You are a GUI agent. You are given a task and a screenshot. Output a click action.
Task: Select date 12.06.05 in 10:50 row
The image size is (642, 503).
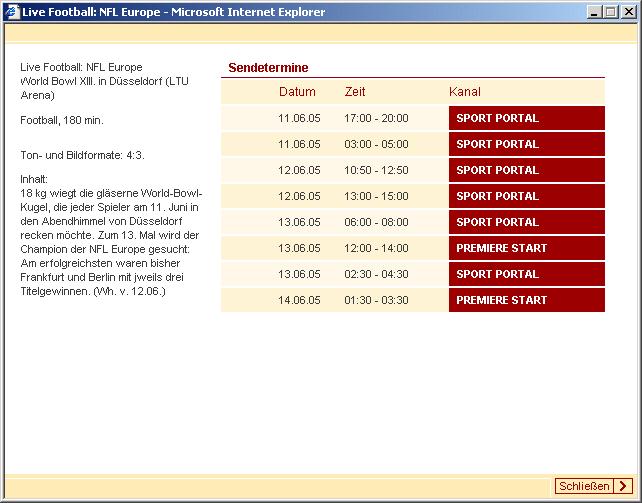(299, 170)
